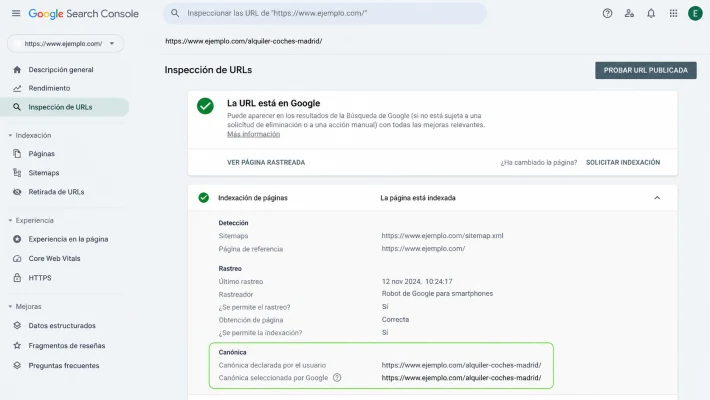Open the hamburger main menu
The height and width of the screenshot is (400, 710).
tap(16, 13)
